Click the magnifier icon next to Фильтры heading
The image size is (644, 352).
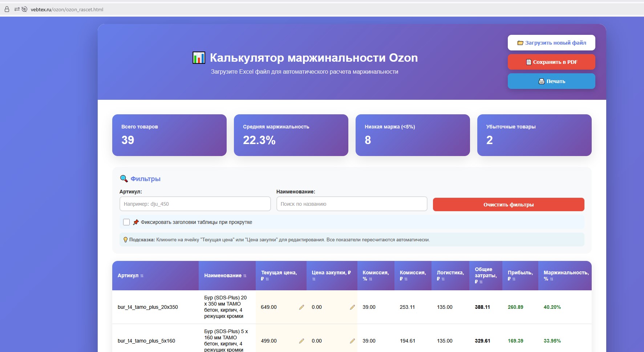point(123,178)
